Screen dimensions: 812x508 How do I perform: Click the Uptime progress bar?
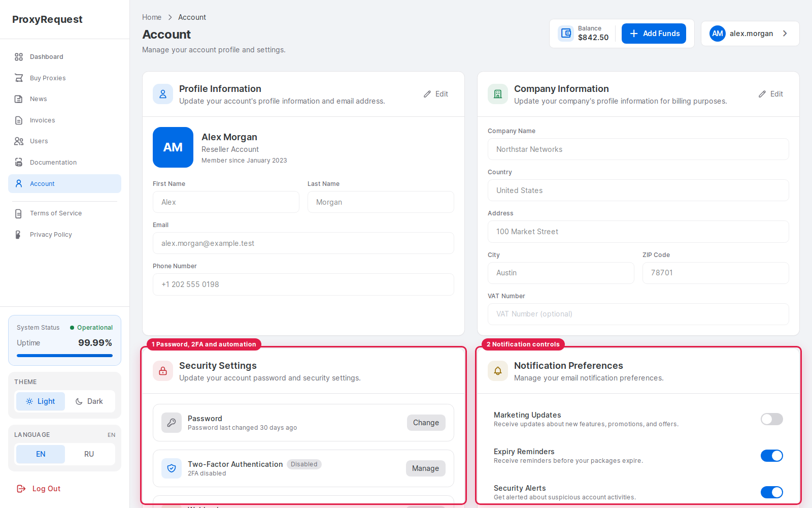coord(64,356)
